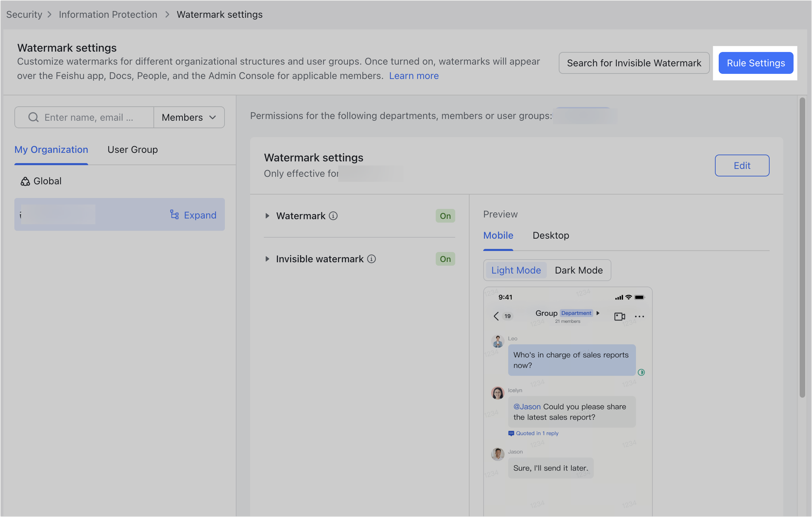Turn off the Watermark toggle
The height and width of the screenshot is (517, 812).
point(445,216)
